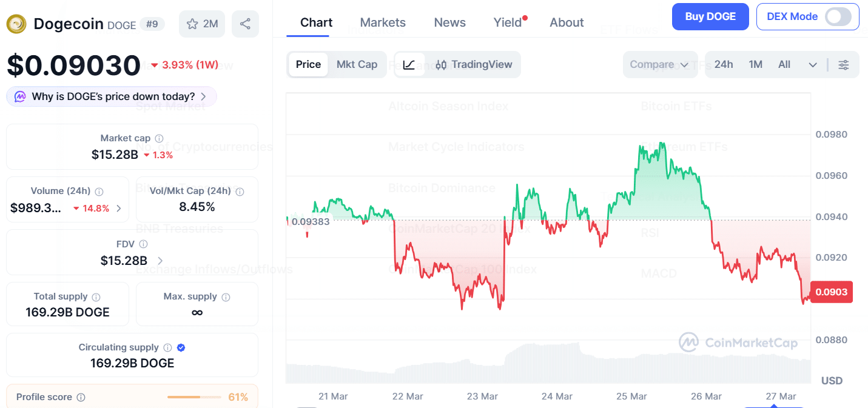Click Profile score info icon
The width and height of the screenshot is (868, 408).
point(81,398)
